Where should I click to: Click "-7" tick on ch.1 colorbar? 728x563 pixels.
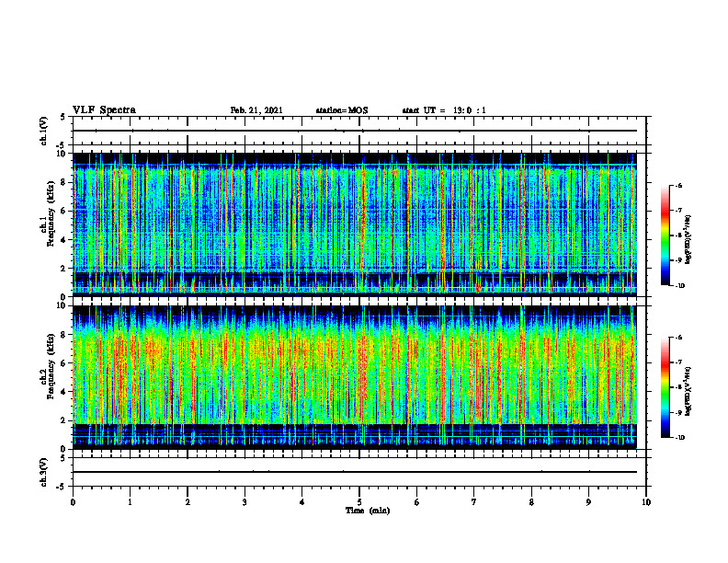click(x=679, y=211)
